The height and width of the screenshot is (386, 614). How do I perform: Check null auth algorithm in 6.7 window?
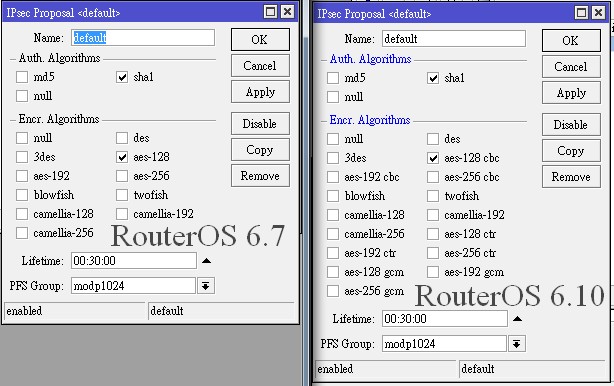click(x=22, y=96)
